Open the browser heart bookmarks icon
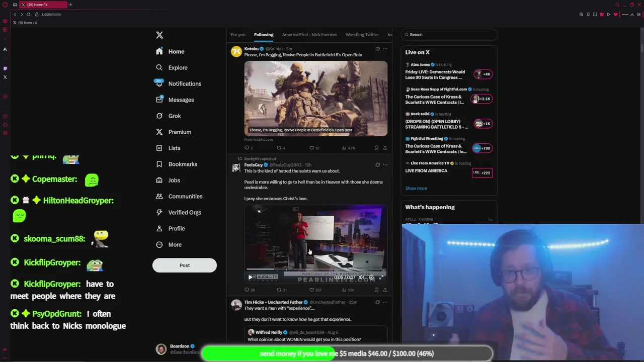This screenshot has width=644, height=362. (615, 14)
